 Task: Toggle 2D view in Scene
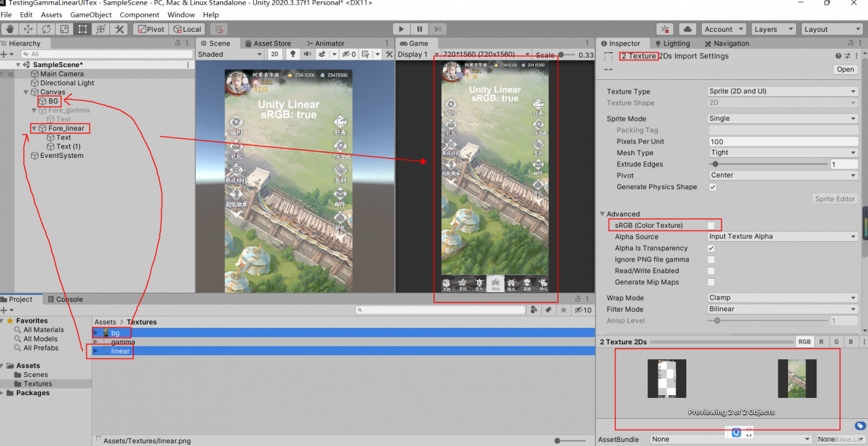(x=275, y=54)
